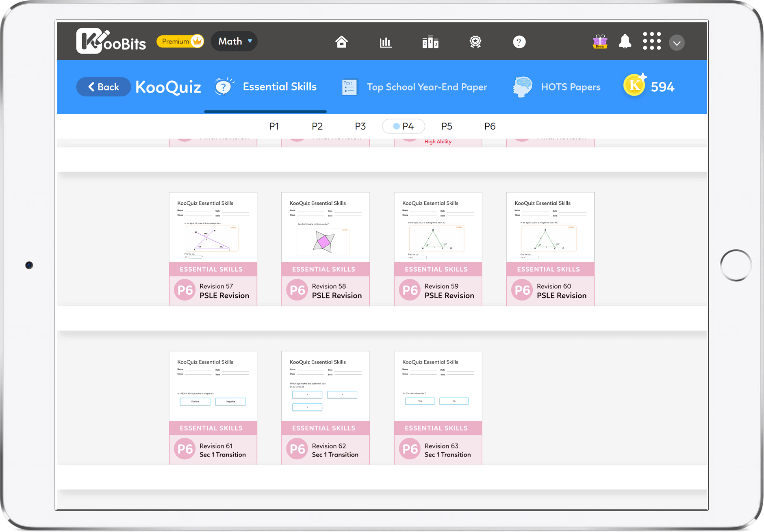Image resolution: width=764 pixels, height=532 pixels.
Task: Click the Back button
Action: click(x=103, y=87)
